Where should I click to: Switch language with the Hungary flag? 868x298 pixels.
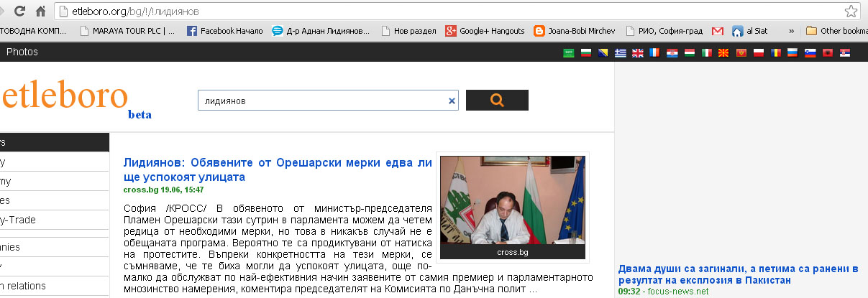click(689, 53)
